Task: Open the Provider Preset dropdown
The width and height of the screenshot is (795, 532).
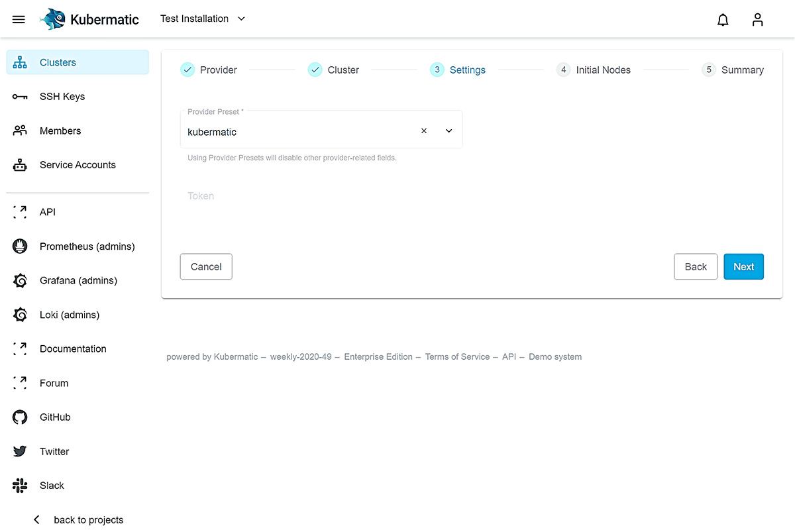Action: click(449, 131)
